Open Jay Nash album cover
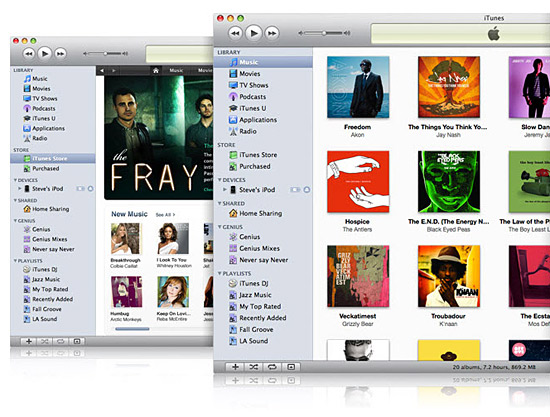The height and width of the screenshot is (417, 550). [449, 87]
